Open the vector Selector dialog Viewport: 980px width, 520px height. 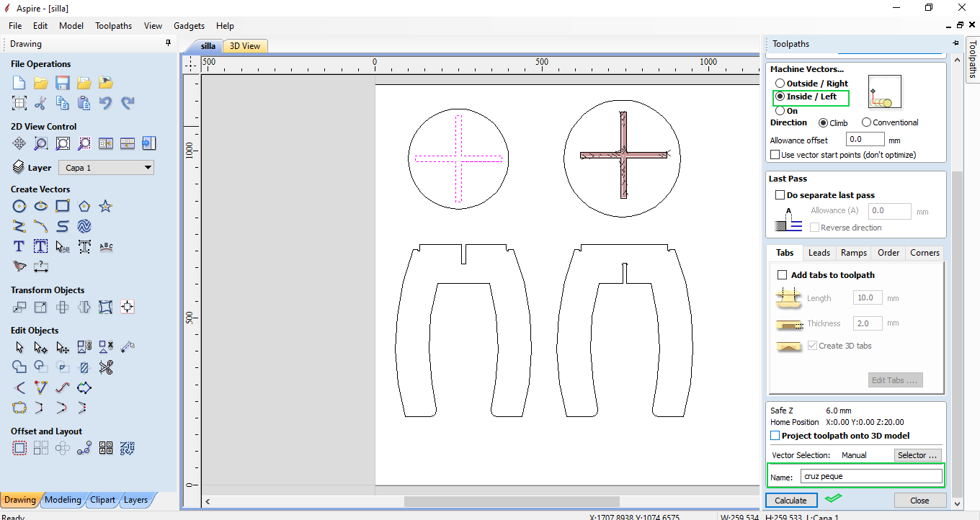(x=917, y=455)
